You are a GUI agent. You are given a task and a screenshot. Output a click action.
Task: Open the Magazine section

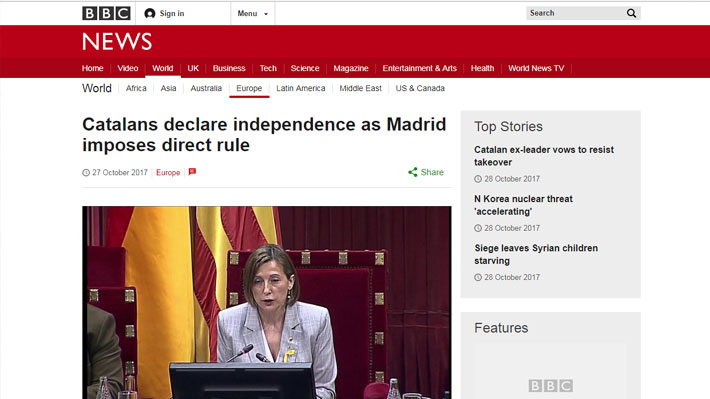coord(351,68)
